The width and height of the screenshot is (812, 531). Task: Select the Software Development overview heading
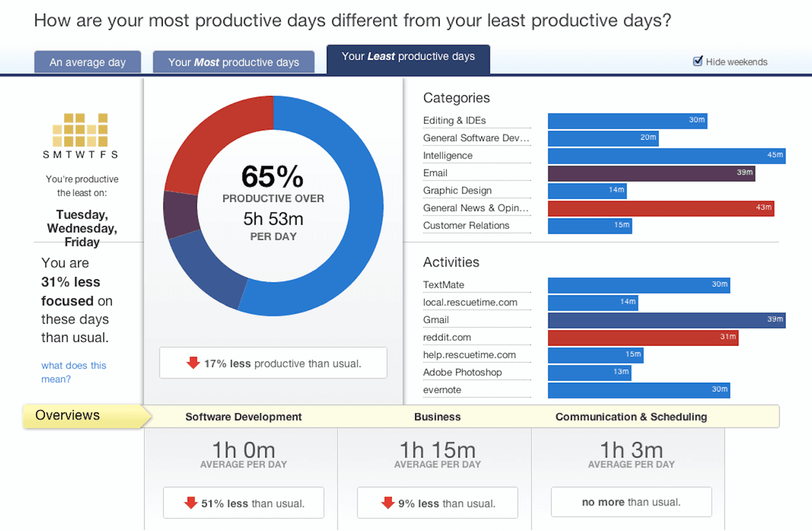[244, 417]
